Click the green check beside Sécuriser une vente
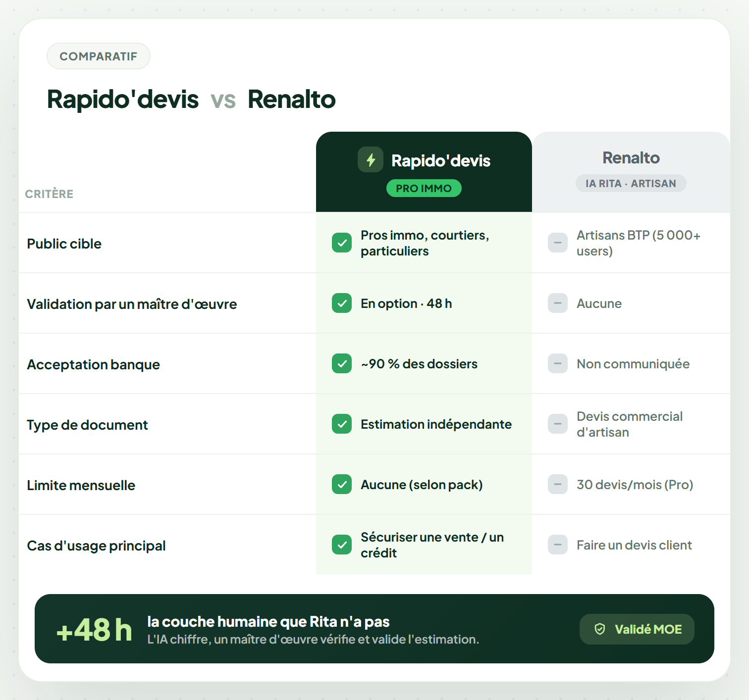The image size is (749, 700). (342, 545)
